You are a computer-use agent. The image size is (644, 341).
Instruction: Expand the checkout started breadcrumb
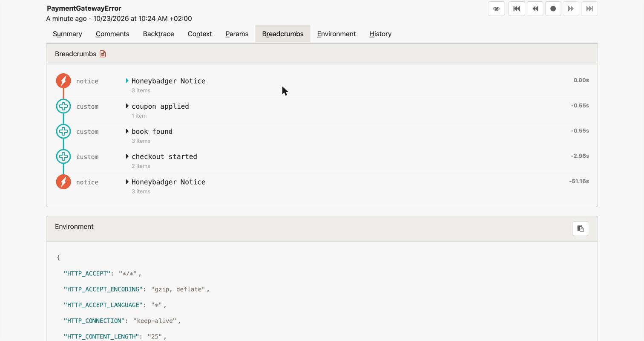tap(127, 156)
